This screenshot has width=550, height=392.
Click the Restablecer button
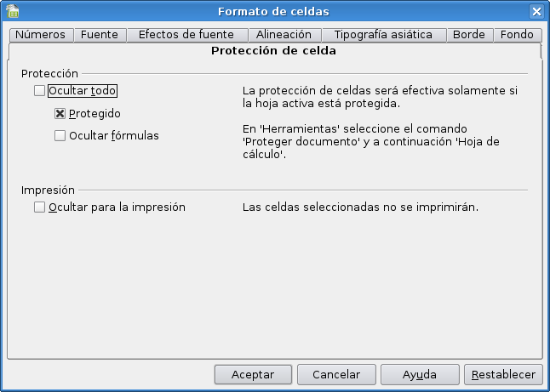[x=503, y=374]
